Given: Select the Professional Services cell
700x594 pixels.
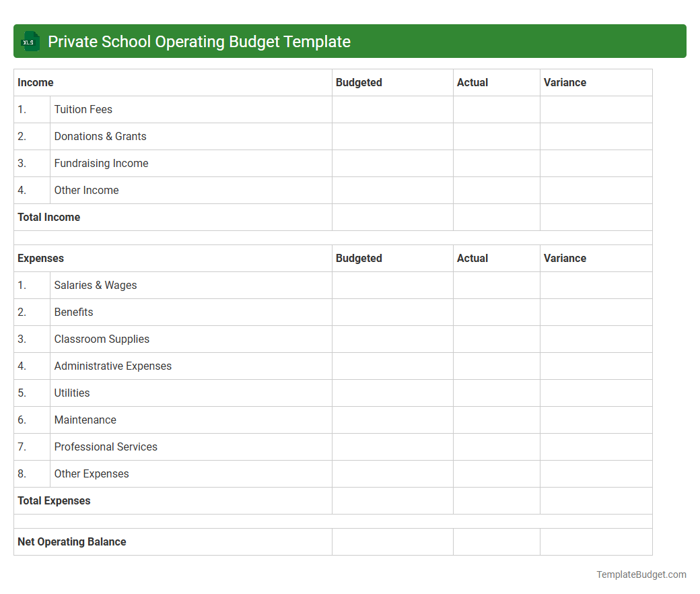Looking at the screenshot, I should click(x=106, y=447).
